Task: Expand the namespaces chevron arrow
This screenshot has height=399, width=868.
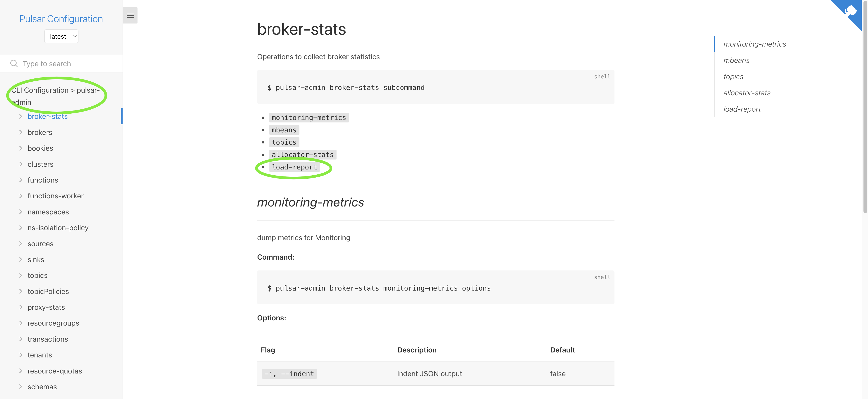Action: coord(21,212)
